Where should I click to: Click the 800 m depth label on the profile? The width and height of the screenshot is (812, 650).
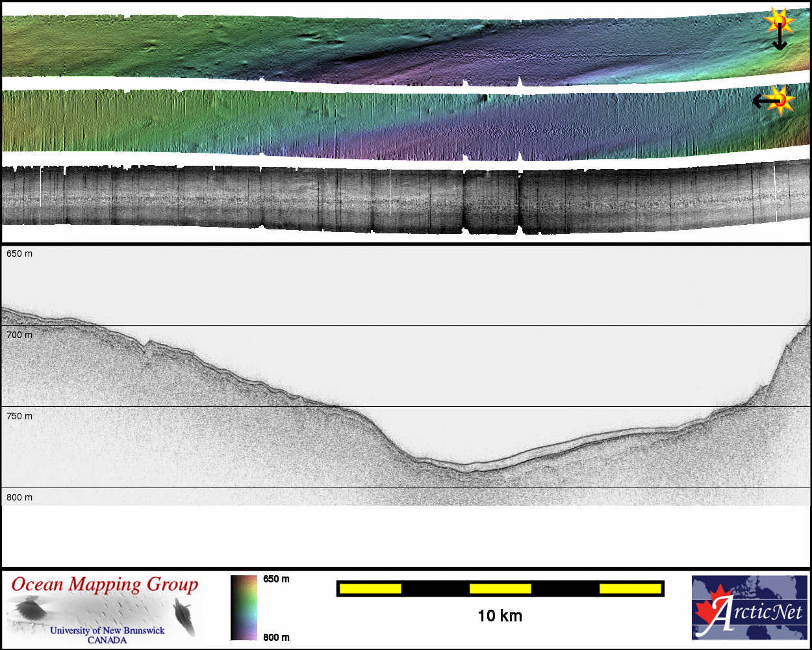19,497
